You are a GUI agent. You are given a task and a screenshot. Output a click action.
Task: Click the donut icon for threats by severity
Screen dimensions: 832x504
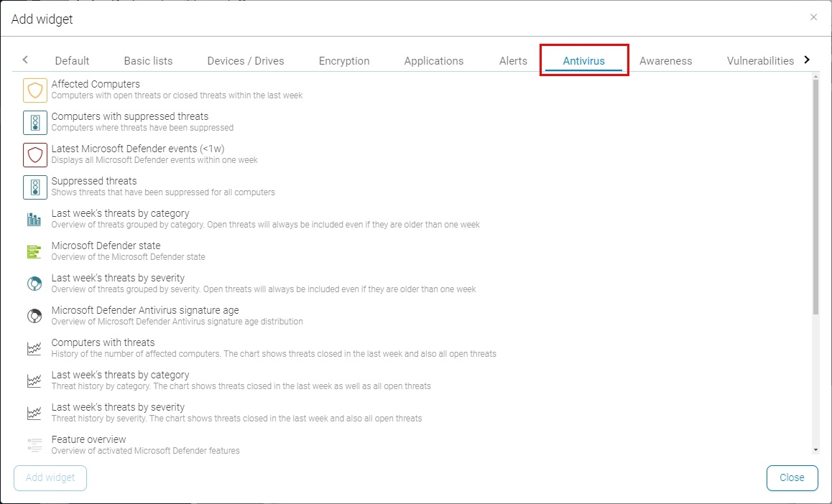pyautogui.click(x=34, y=284)
